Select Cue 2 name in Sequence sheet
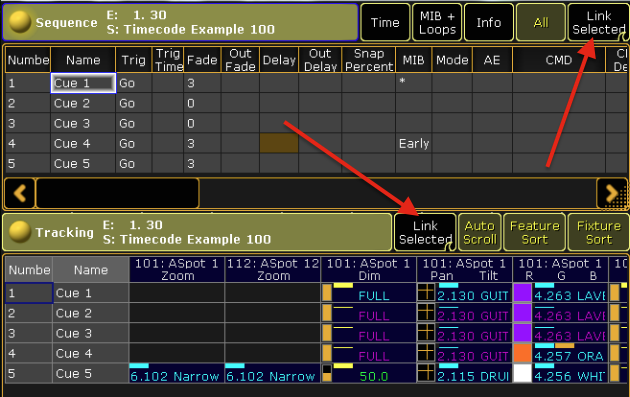The height and width of the screenshot is (397, 630). tap(83, 103)
